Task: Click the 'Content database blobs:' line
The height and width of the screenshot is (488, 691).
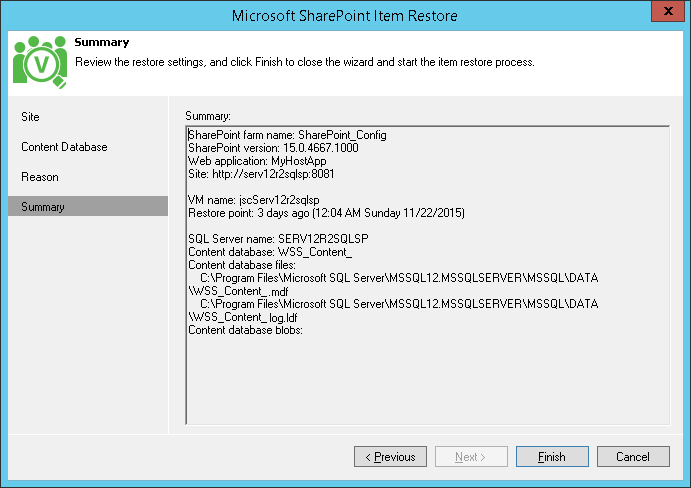Action: pyautogui.click(x=245, y=330)
